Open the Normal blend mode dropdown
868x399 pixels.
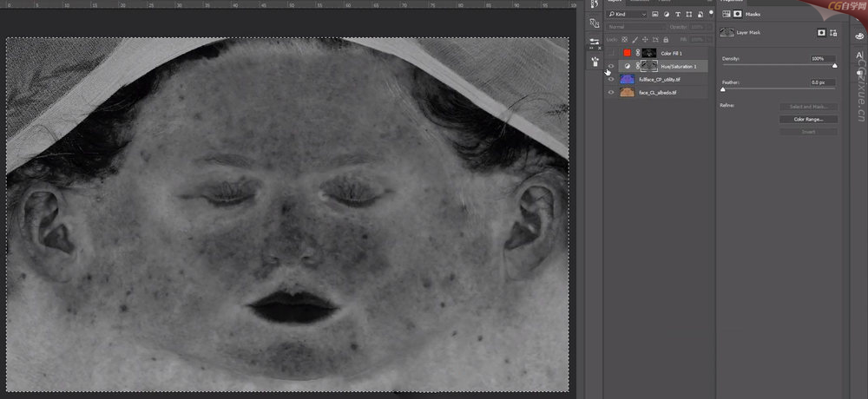636,27
